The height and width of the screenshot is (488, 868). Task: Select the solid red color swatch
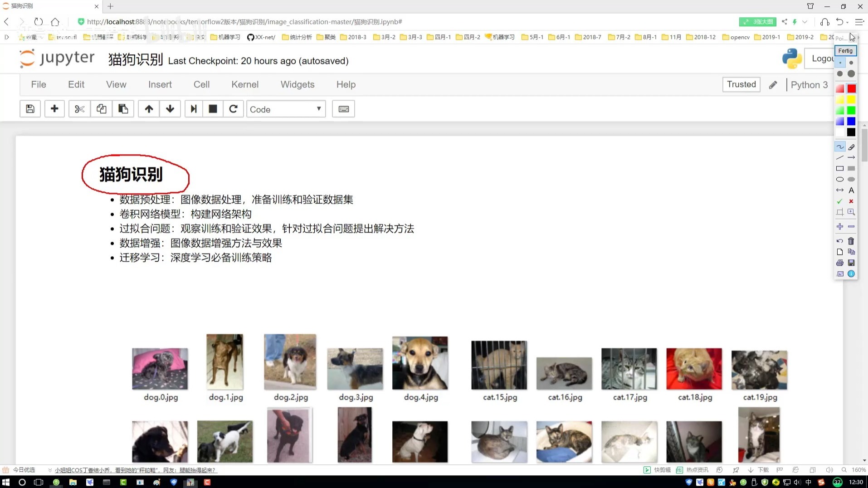tap(851, 88)
